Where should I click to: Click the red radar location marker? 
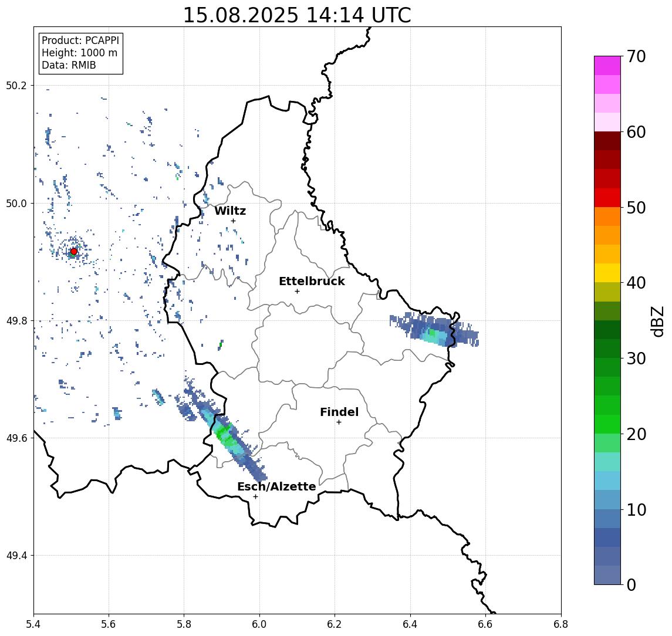tap(74, 252)
